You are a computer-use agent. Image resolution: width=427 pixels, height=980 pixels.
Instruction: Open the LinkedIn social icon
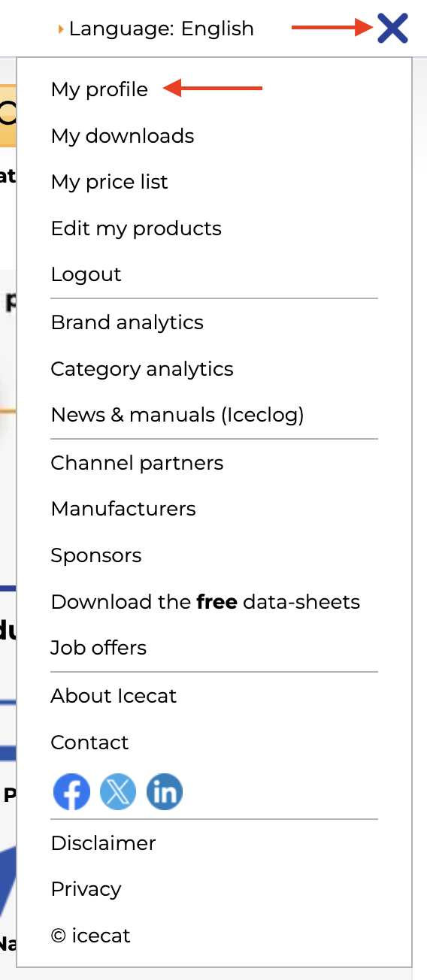click(x=165, y=792)
